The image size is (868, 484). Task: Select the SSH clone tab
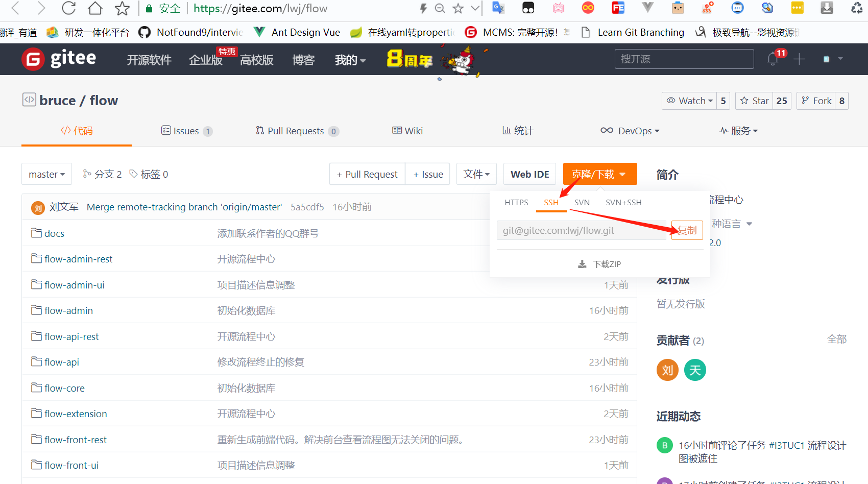(x=551, y=202)
